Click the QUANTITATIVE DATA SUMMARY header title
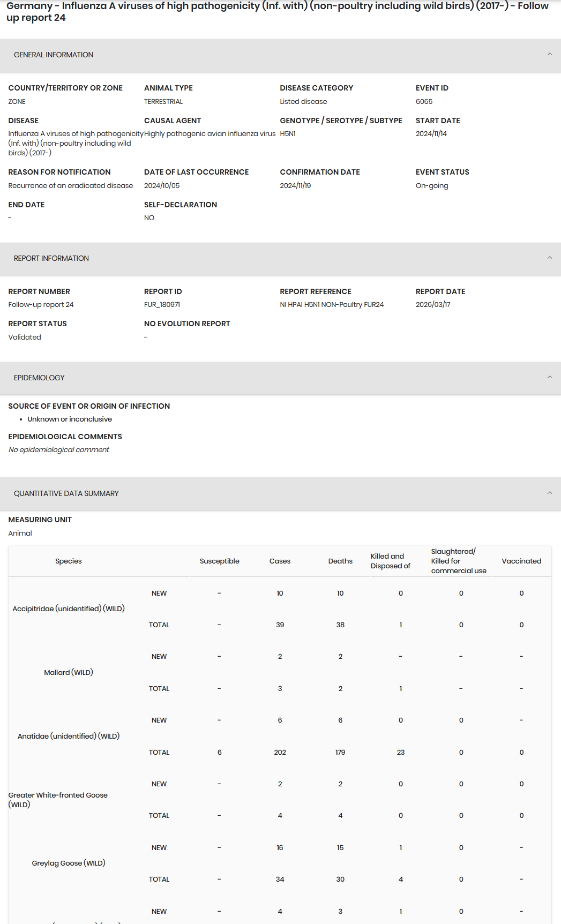The width and height of the screenshot is (561, 924). coord(66,493)
